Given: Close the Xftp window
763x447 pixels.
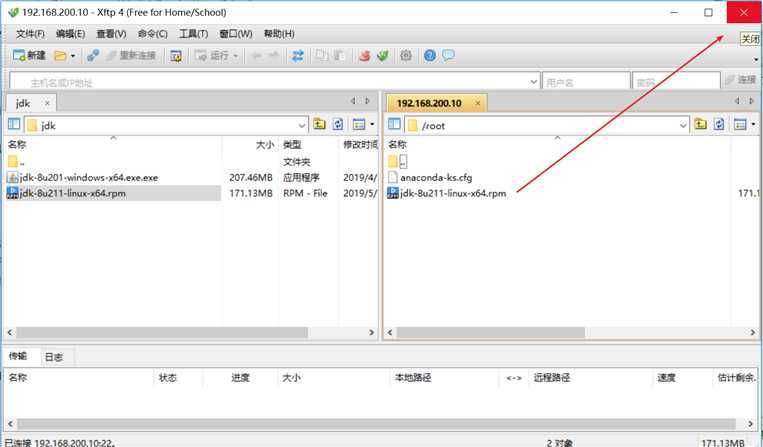Looking at the screenshot, I should point(744,12).
